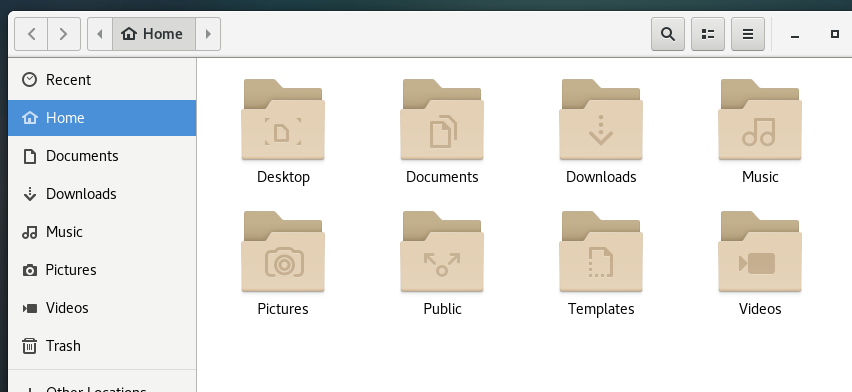Open Pictures in the sidebar

pos(102,270)
